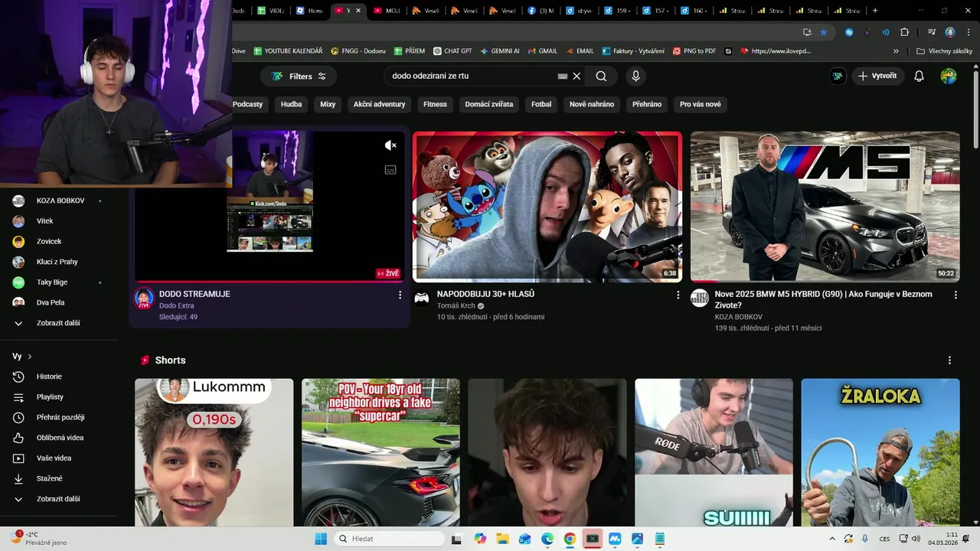The width and height of the screenshot is (980, 551).
Task: Open Oblíbená videa in the sidebar
Action: 60,438
